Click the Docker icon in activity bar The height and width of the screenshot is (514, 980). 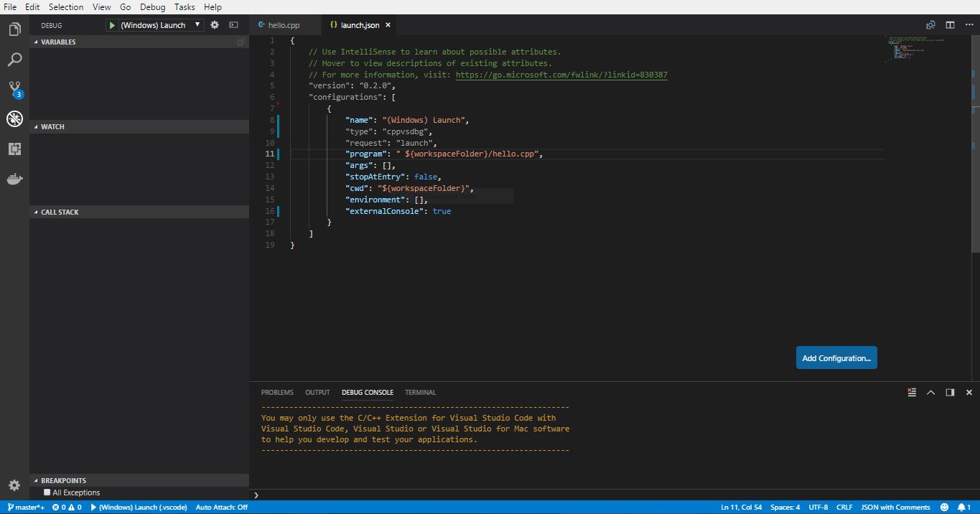[x=14, y=179]
